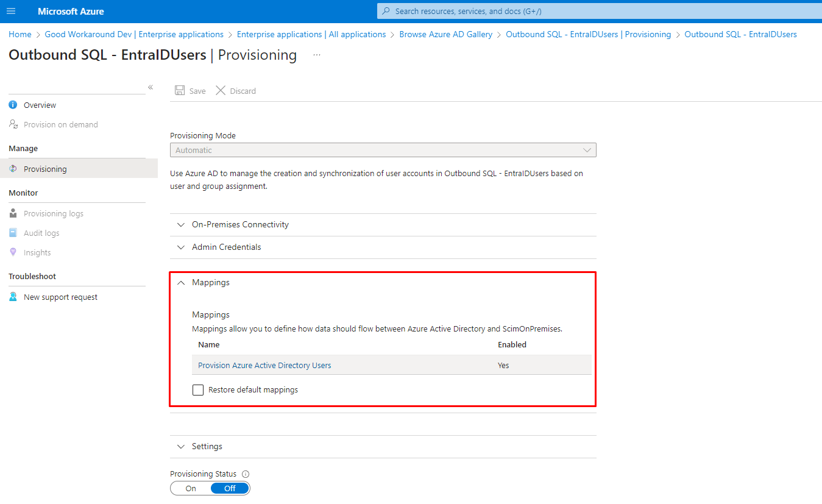822x504 pixels.
Task: Open Provisioning logs in the sidebar
Action: pos(53,214)
